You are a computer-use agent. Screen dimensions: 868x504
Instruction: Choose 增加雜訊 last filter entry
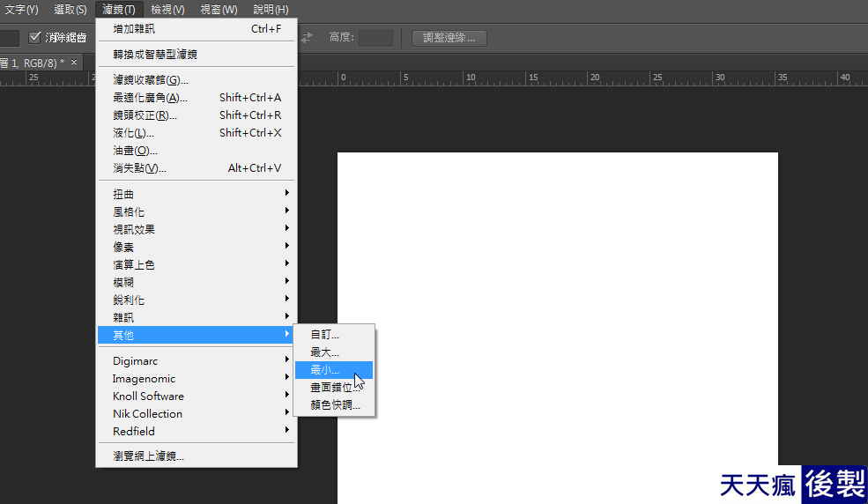pyautogui.click(x=197, y=29)
